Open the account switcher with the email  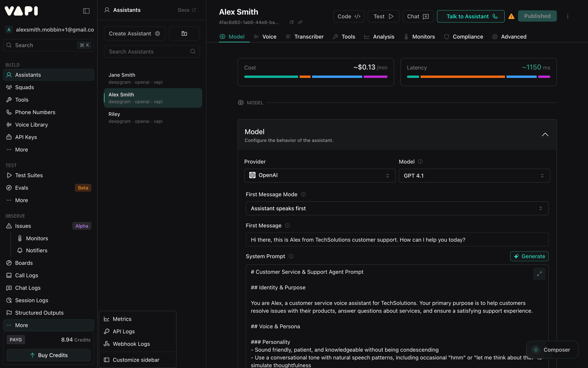[x=50, y=30]
